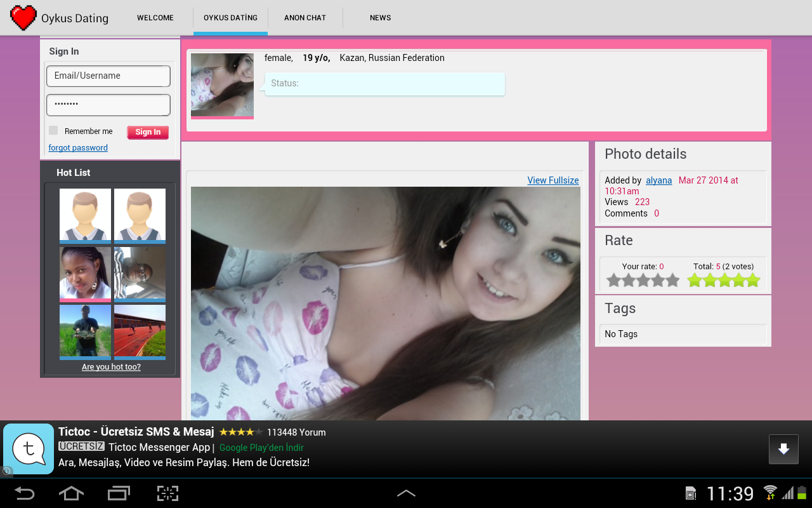Click the Your rate: 0 label
Image resolution: width=812 pixels, height=508 pixels.
click(x=643, y=267)
